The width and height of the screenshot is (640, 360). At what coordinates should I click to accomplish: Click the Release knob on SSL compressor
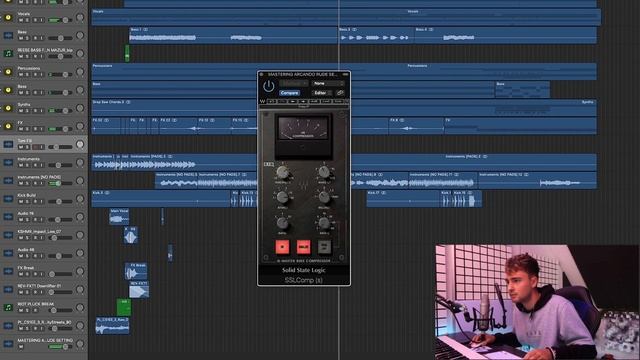click(324, 198)
